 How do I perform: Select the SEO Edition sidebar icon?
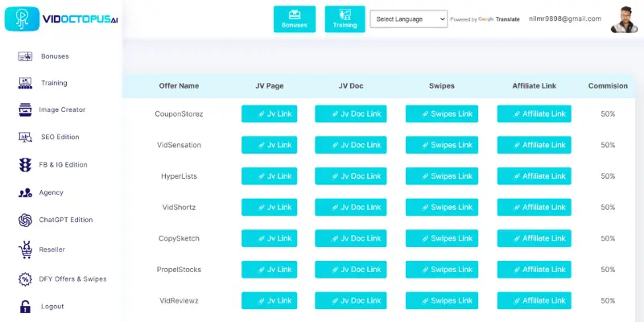(x=25, y=137)
